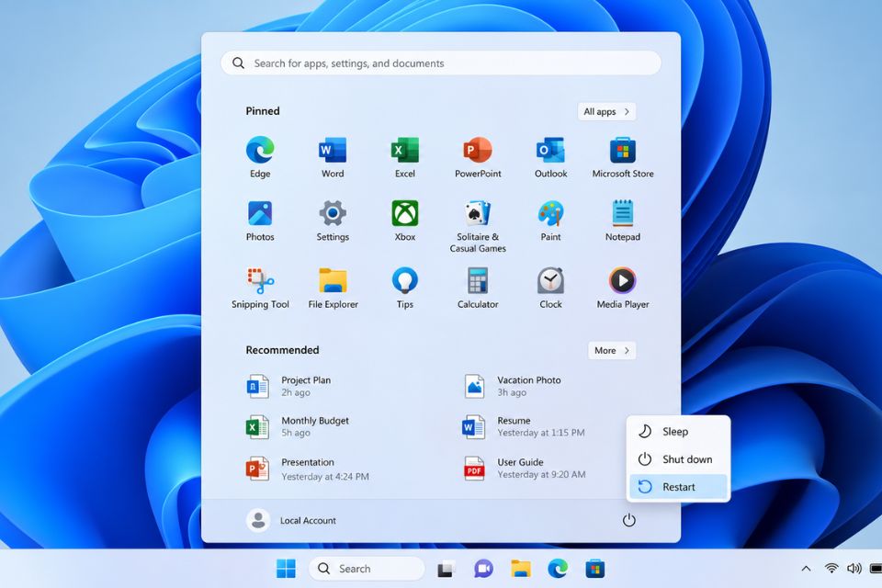Screen dimensions: 882x588
Task: Open the Presentation recommended file
Action: pyautogui.click(x=307, y=469)
